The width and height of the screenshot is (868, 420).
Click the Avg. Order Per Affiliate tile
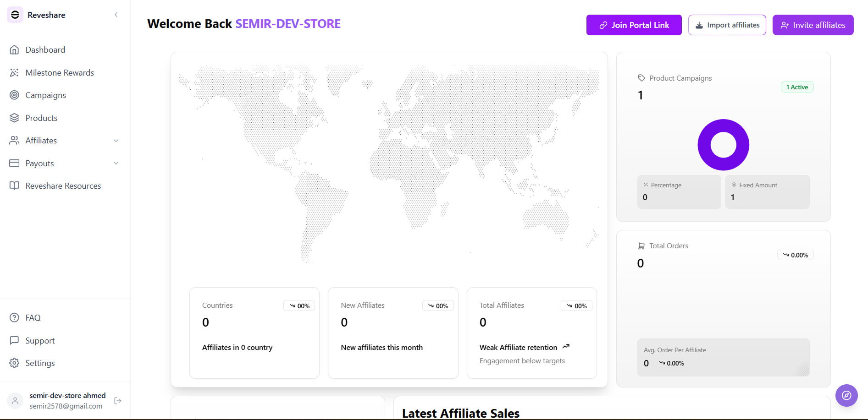[x=724, y=357]
